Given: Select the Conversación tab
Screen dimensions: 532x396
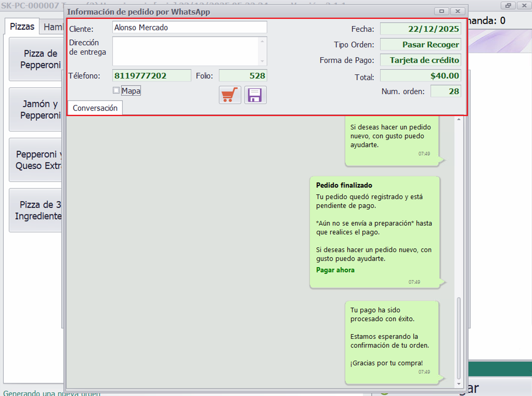Looking at the screenshot, I should point(95,108).
